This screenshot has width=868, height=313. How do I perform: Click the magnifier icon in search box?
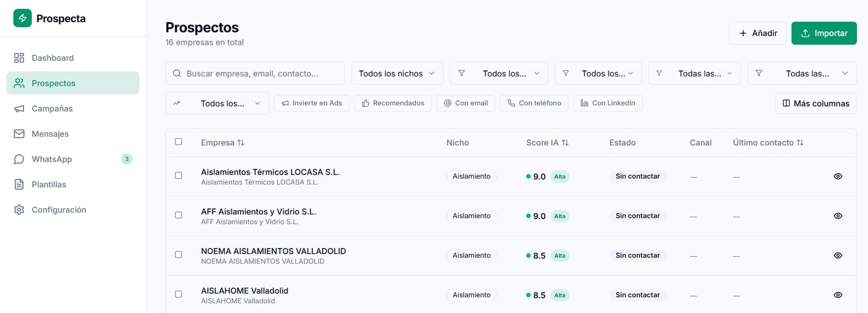(177, 73)
